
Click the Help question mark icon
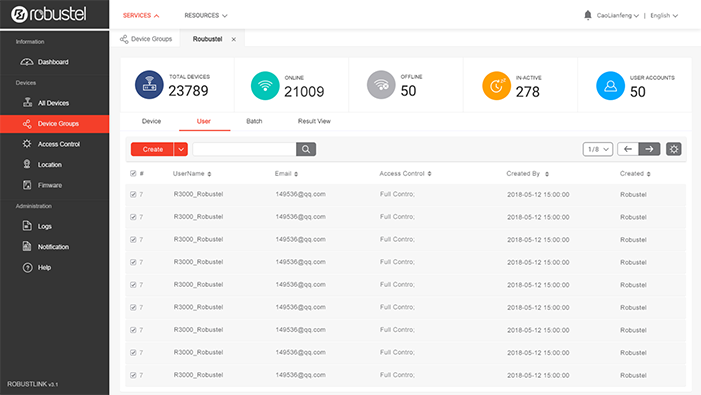pyautogui.click(x=27, y=267)
